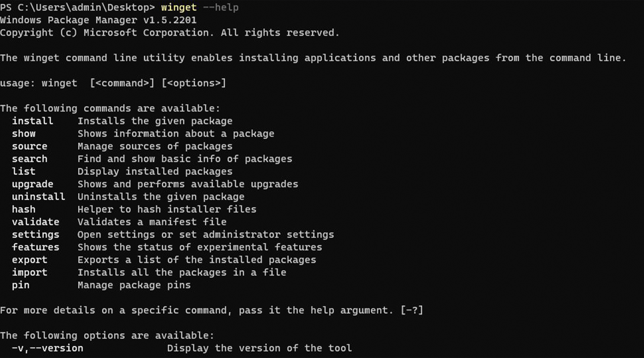The image size is (644, 358).
Task: Click the '-v,--version' option text
Action: (x=47, y=348)
